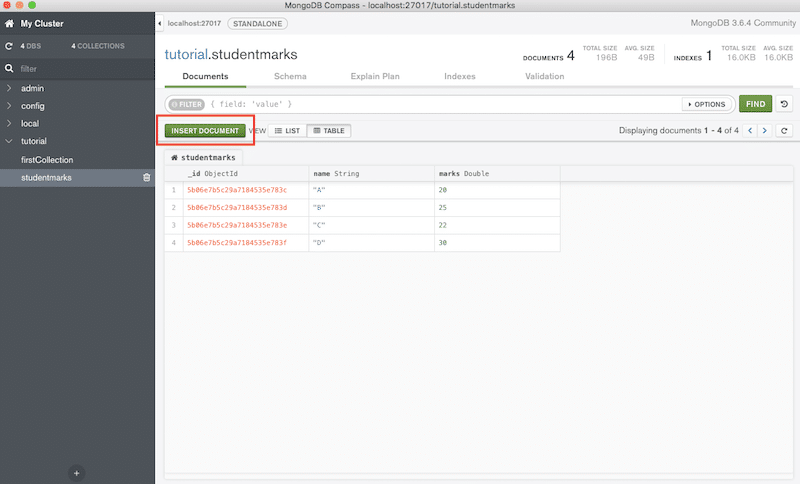Click the query filter input field
This screenshot has width=800, height=484.
[444, 104]
